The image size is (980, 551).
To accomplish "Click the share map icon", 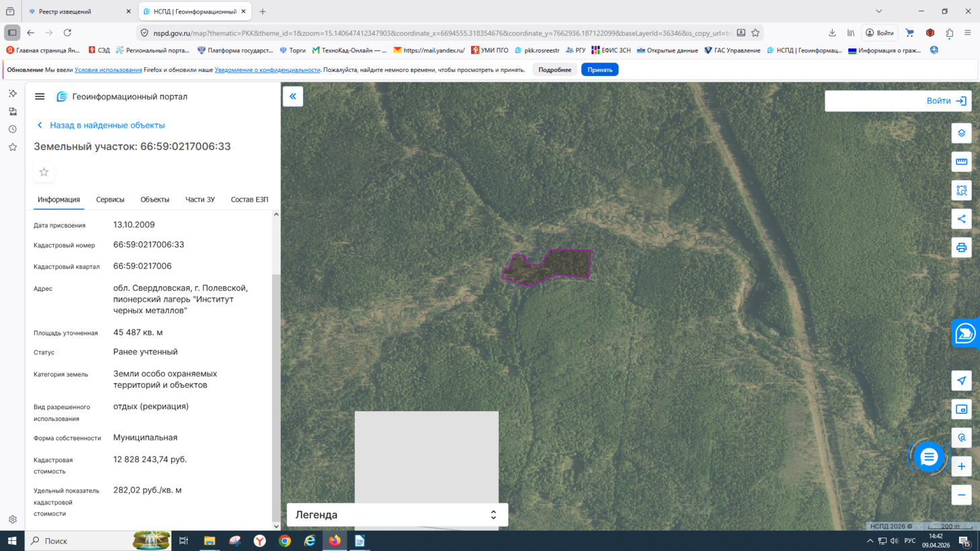I will coord(961,219).
